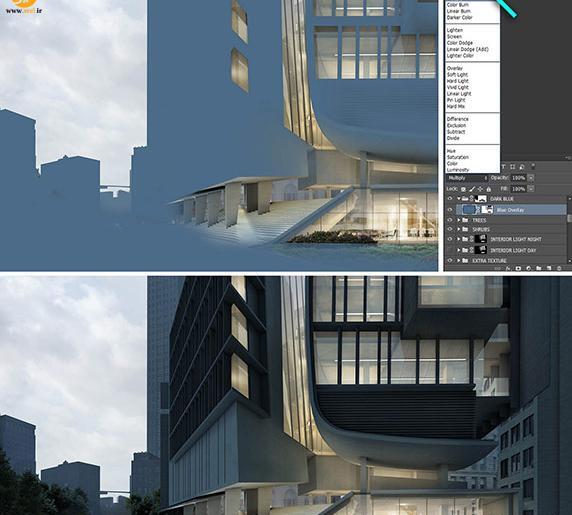Choose Difference blend mode

457,119
